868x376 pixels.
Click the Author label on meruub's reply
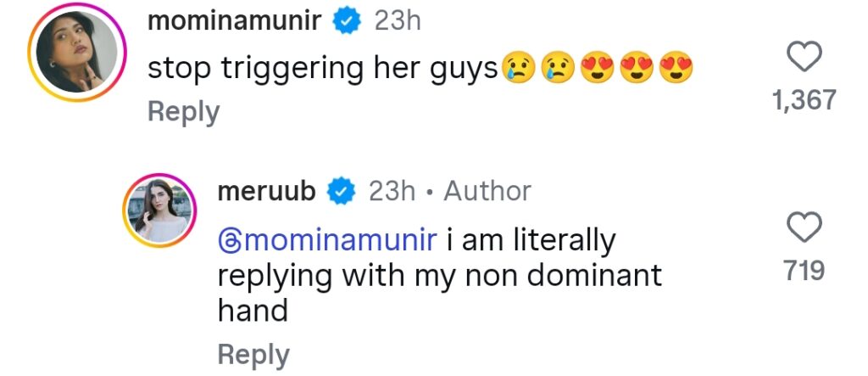[x=487, y=191]
